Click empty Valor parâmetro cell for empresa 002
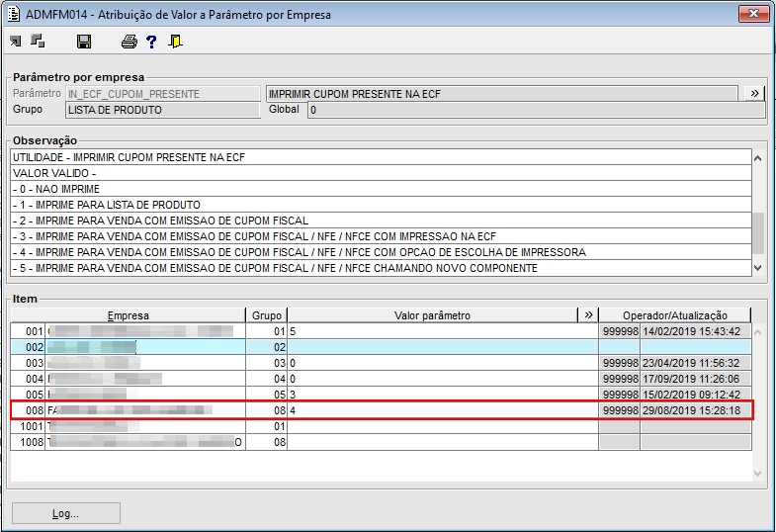 [443, 347]
